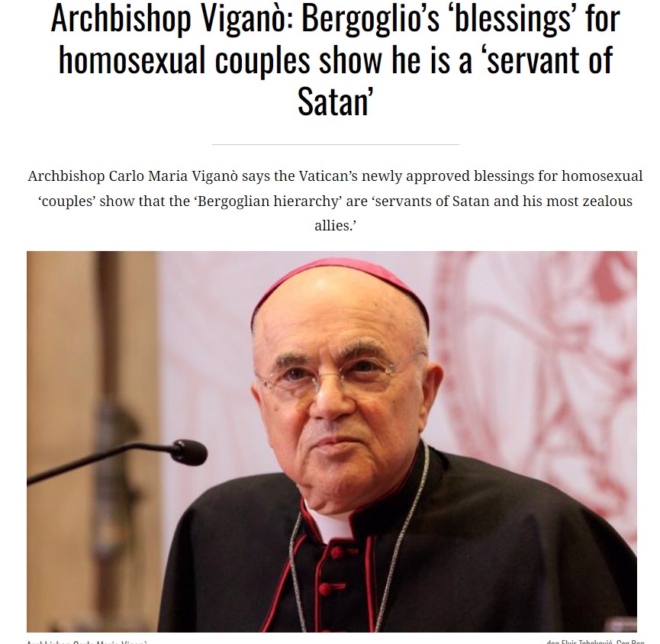Click the magenta skullcap in the photo
Image resolution: width=660 pixels, height=644 pixels.
[x=340, y=286]
